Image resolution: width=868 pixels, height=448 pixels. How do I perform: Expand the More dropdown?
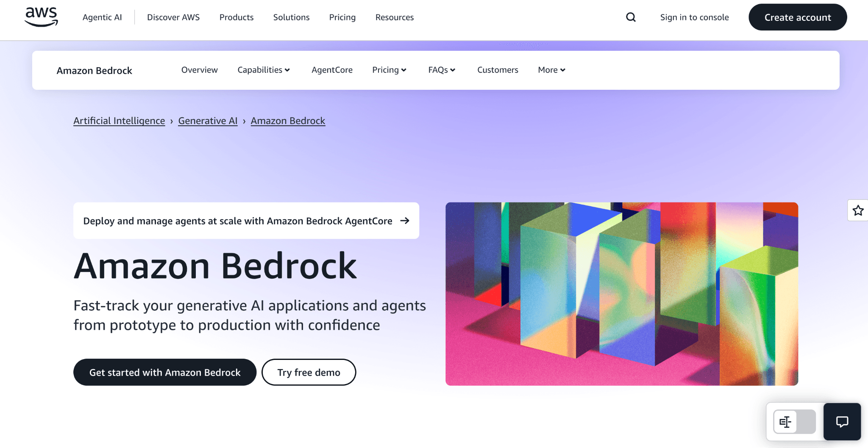point(551,70)
